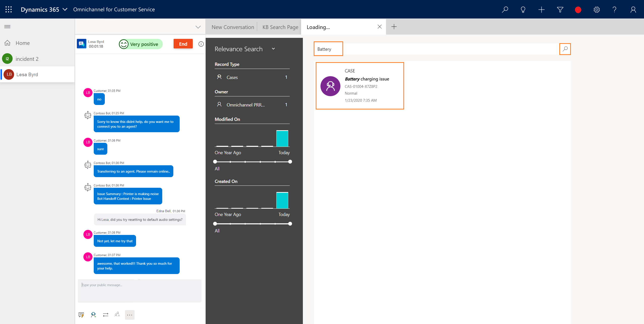644x324 pixels.
Task: Click the add new tab plus button
Action: click(394, 27)
